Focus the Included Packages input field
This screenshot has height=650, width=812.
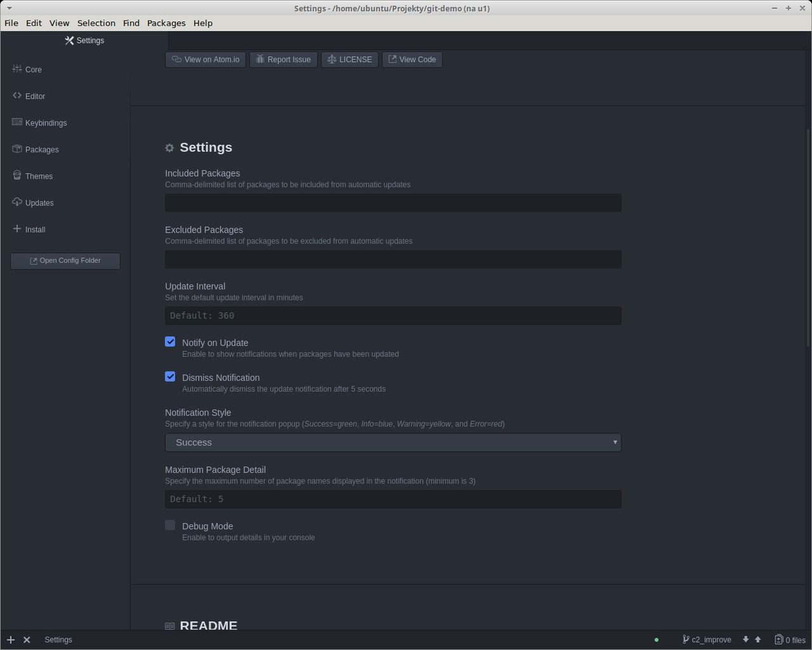(x=393, y=203)
